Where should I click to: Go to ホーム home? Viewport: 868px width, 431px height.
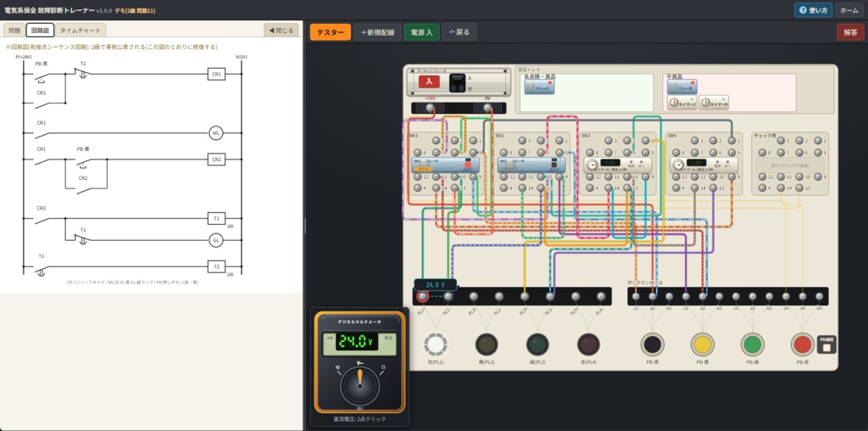point(849,10)
